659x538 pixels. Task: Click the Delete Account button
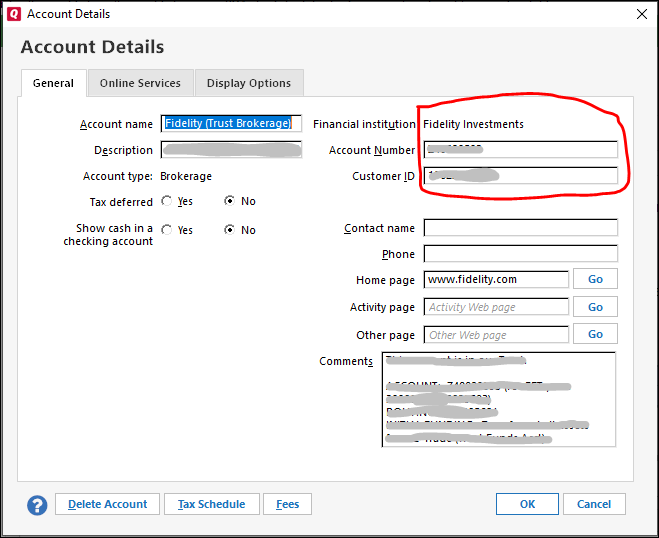(x=108, y=504)
